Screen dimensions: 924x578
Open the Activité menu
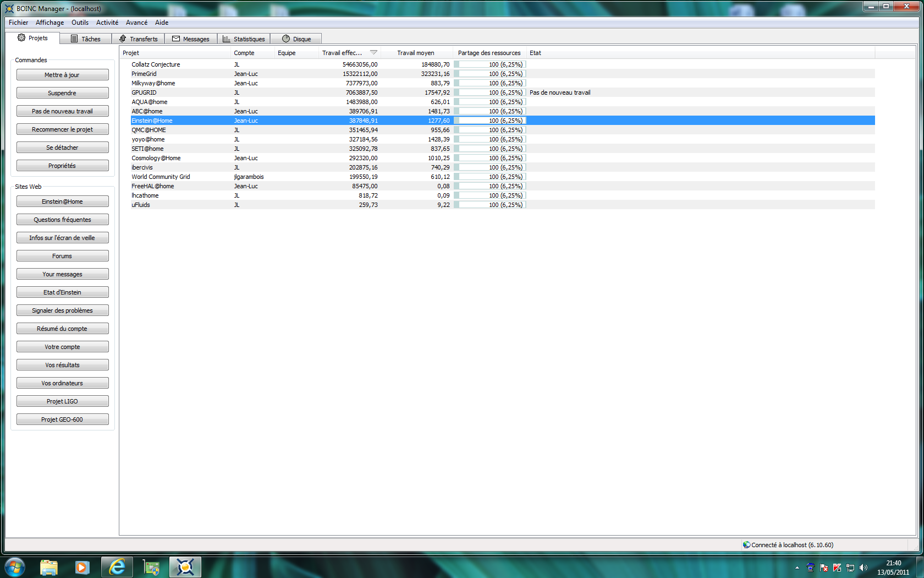pos(107,23)
